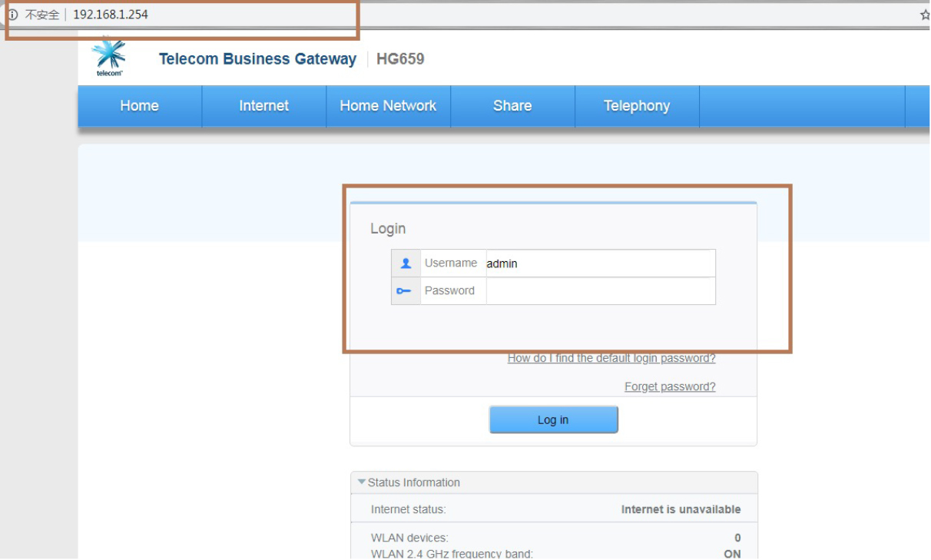Open the Home tab
931x560 pixels.
point(140,106)
